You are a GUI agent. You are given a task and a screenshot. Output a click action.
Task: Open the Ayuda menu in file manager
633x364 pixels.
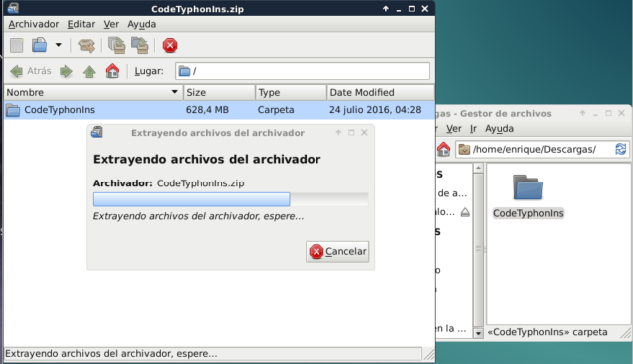pos(499,129)
